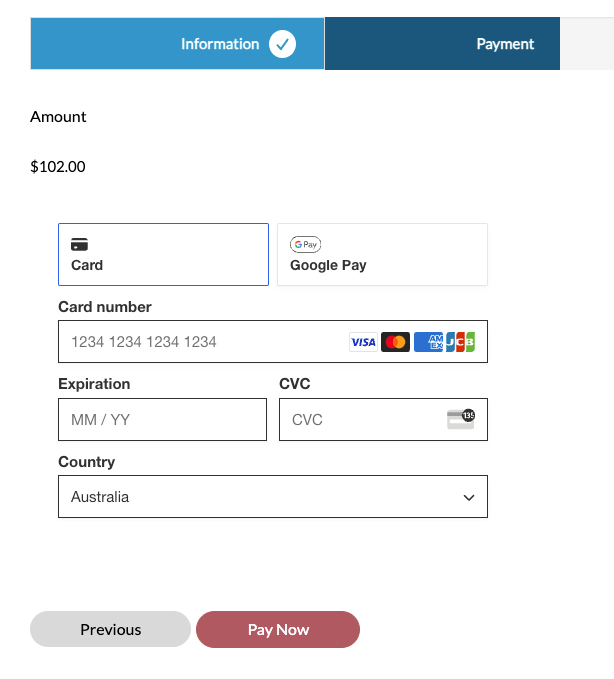Go to the Information step
614x679 pixels.
pyautogui.click(x=219, y=44)
